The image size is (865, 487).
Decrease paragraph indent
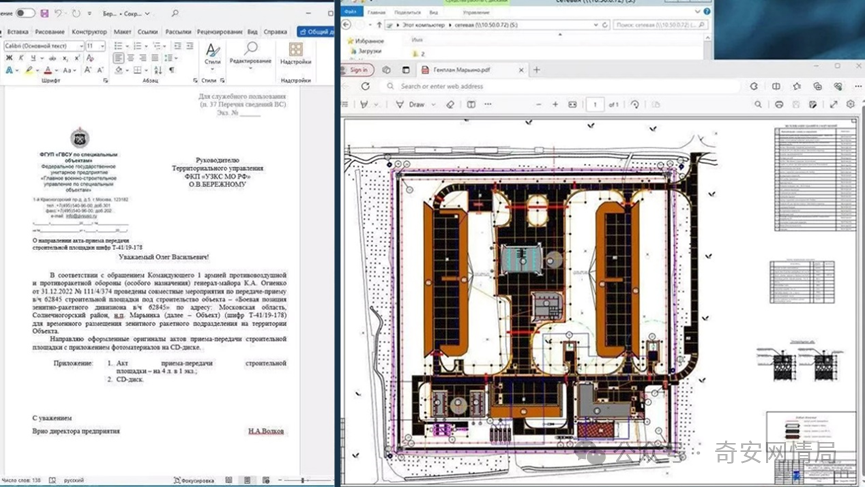178,46
